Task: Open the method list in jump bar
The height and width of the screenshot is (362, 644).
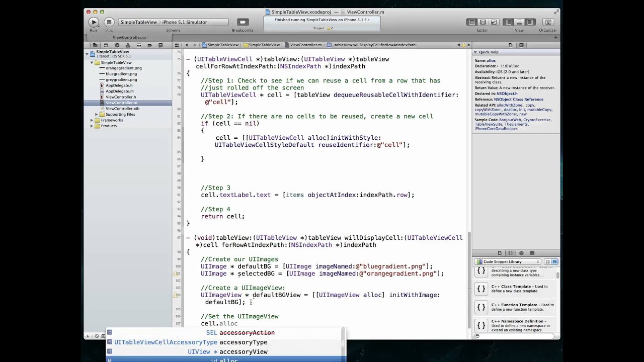Action: click(x=372, y=45)
